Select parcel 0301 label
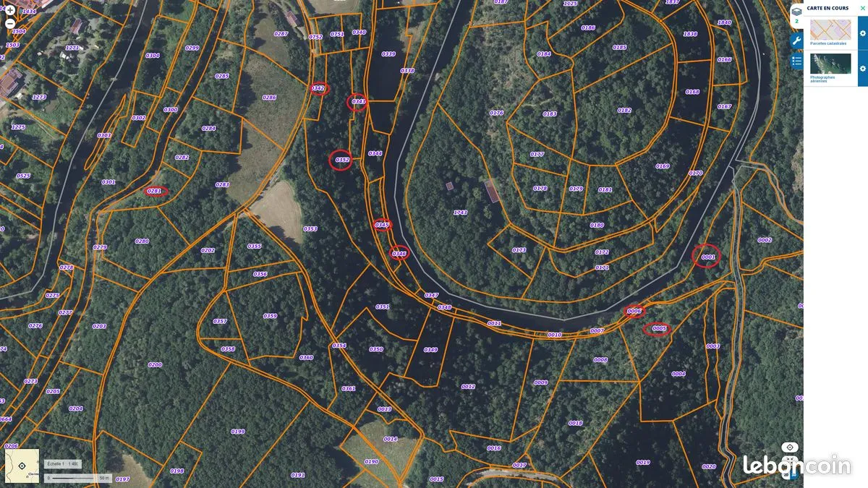The width and height of the screenshot is (868, 488). pyautogui.click(x=109, y=182)
